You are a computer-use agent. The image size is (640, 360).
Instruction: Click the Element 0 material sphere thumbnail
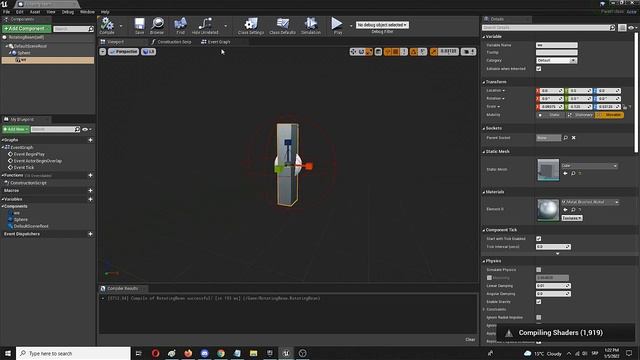(x=548, y=210)
